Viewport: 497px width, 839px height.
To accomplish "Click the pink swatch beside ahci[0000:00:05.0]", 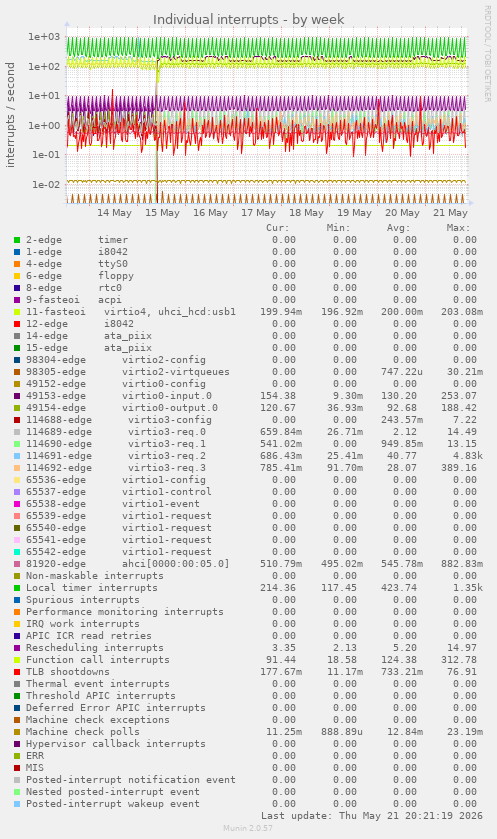I will click(17, 564).
